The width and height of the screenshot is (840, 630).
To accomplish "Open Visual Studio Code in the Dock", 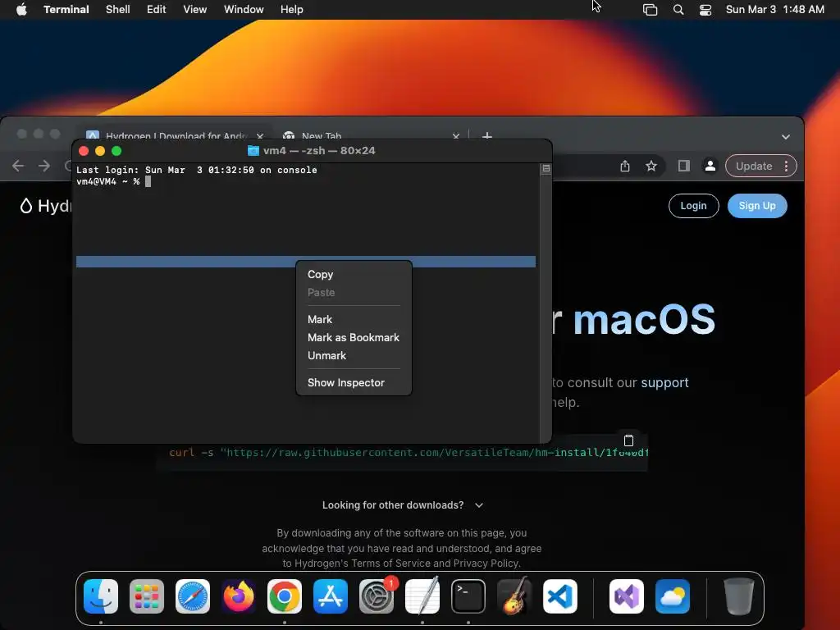I will (x=559, y=596).
